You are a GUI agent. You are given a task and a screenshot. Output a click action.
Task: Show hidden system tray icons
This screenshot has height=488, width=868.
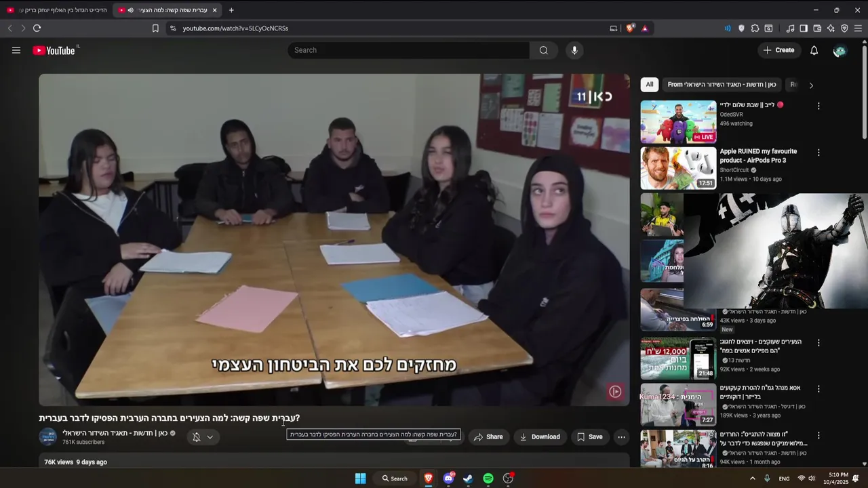(752, 479)
